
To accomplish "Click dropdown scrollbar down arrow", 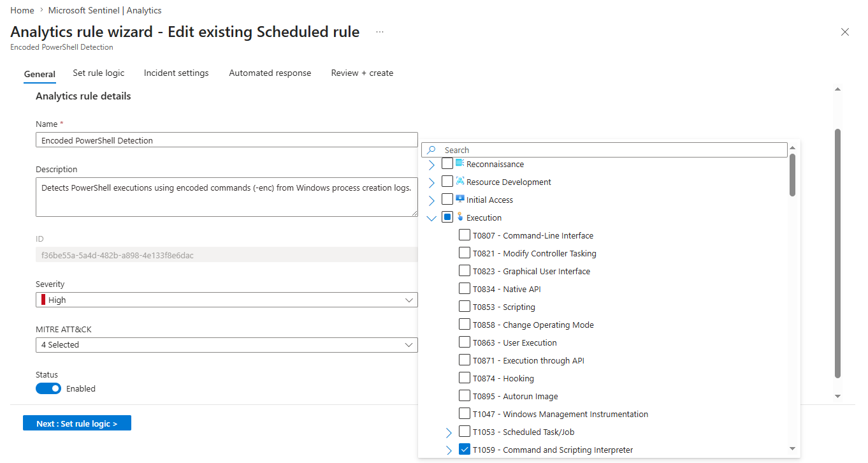I will [x=792, y=449].
